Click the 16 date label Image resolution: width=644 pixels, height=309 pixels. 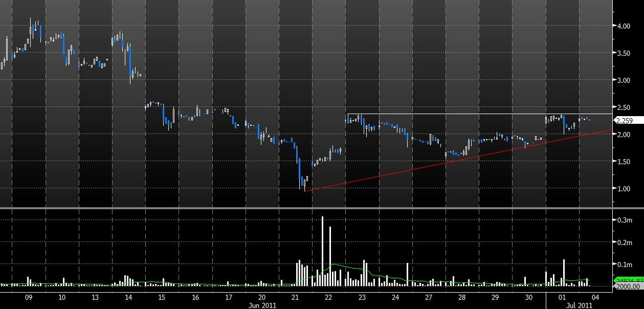tap(195, 297)
